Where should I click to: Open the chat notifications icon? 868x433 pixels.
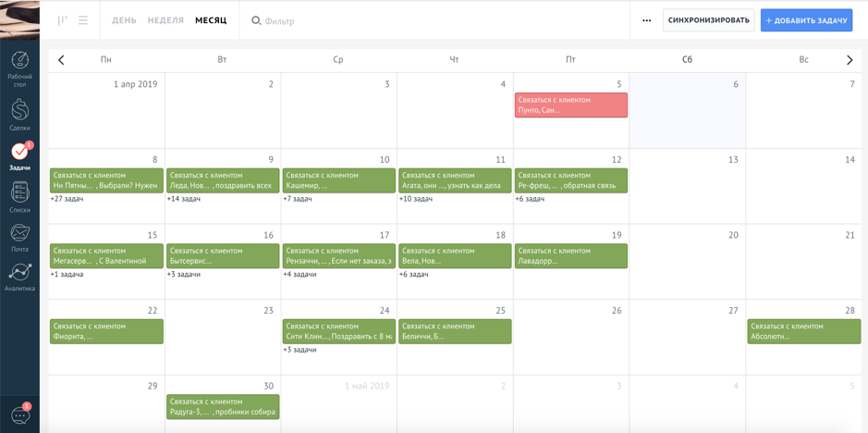click(20, 415)
